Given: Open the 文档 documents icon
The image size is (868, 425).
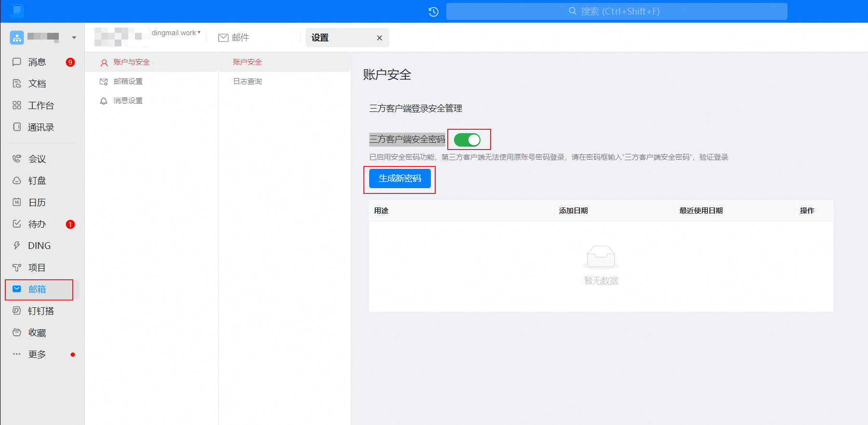Looking at the screenshot, I should tap(17, 83).
